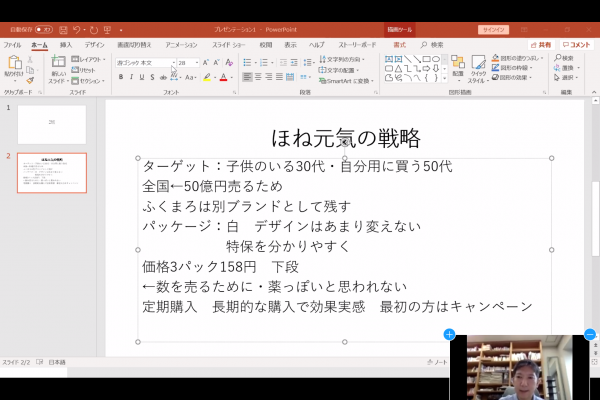600x400 pixels.
Task: Toggle the Notes (ノート) pane
Action: [436, 361]
